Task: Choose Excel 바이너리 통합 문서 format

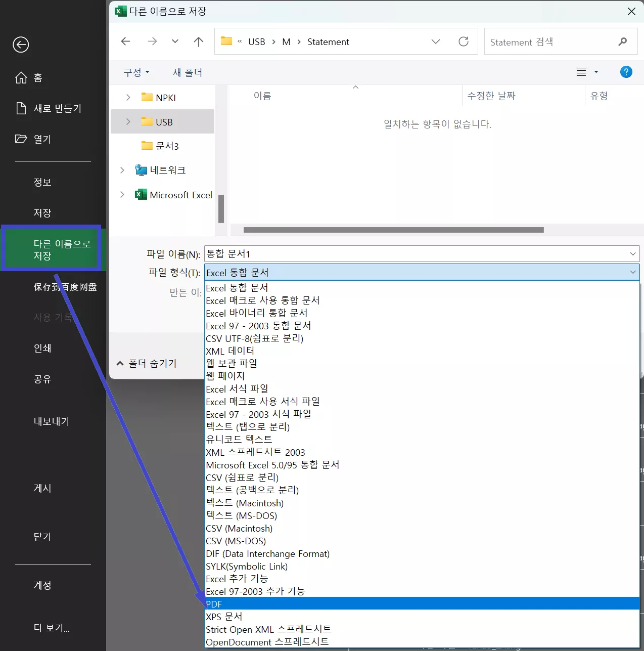Action: (422, 313)
